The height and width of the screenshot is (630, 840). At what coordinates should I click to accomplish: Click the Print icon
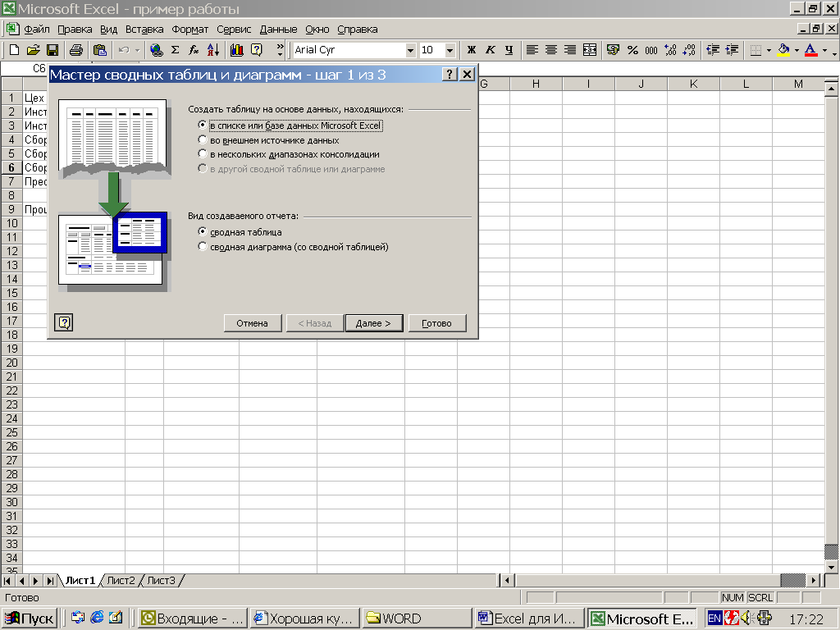pyautogui.click(x=76, y=50)
